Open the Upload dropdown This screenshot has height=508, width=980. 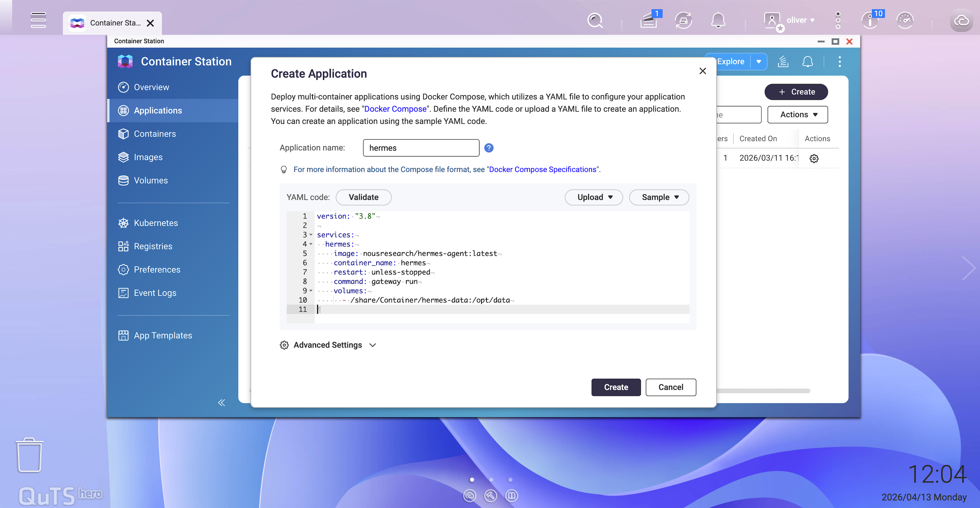pyautogui.click(x=594, y=197)
